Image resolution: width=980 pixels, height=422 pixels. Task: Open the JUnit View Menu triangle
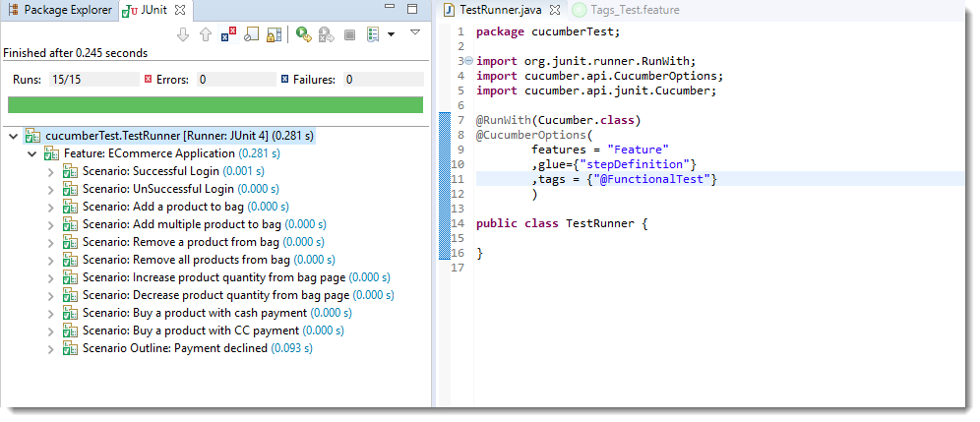tap(415, 31)
